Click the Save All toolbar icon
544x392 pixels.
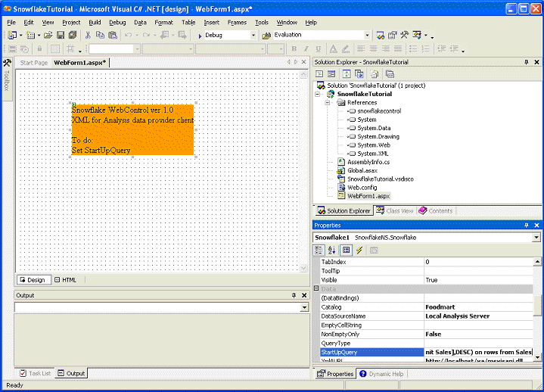73,35
